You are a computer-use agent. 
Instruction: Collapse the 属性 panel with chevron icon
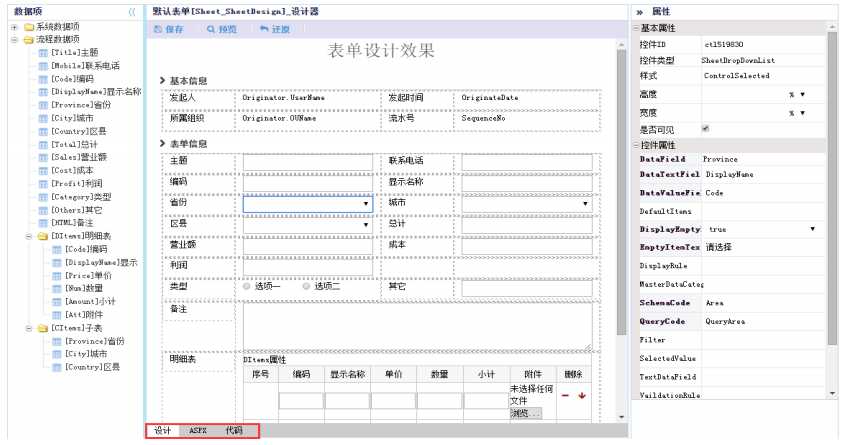(x=640, y=12)
